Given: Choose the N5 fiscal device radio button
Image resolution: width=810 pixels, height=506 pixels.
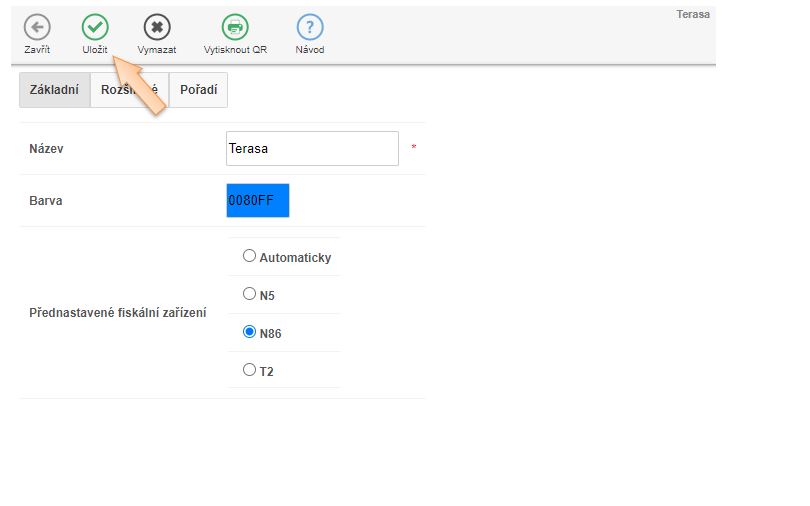Looking at the screenshot, I should [x=249, y=294].
